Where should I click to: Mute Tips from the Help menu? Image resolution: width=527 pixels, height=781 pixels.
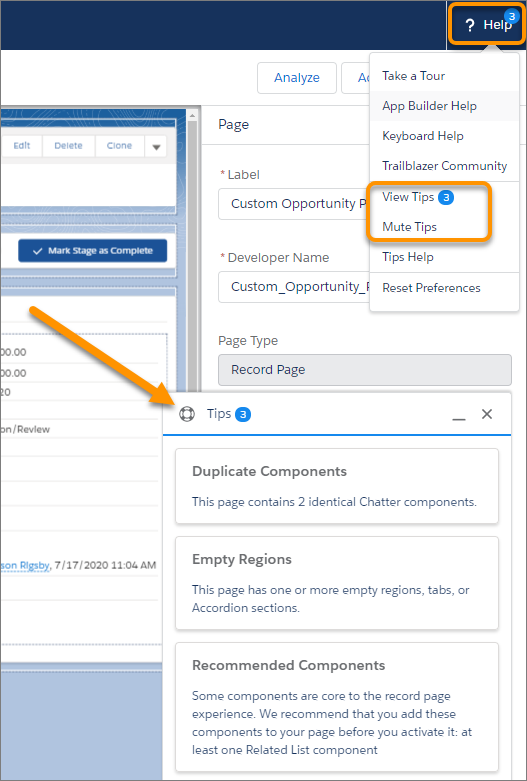[409, 227]
